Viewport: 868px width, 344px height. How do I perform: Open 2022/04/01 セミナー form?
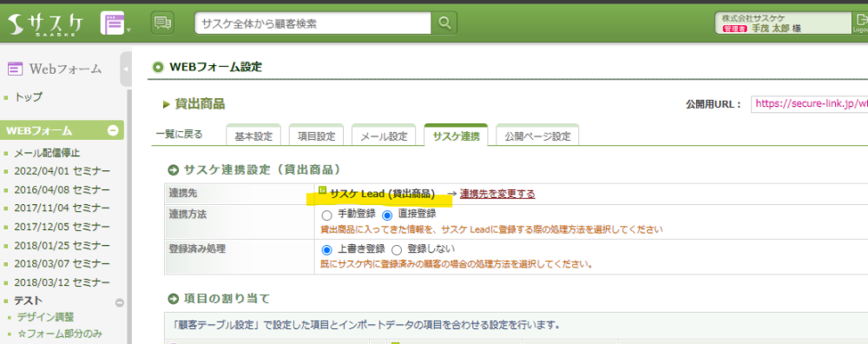(x=62, y=170)
